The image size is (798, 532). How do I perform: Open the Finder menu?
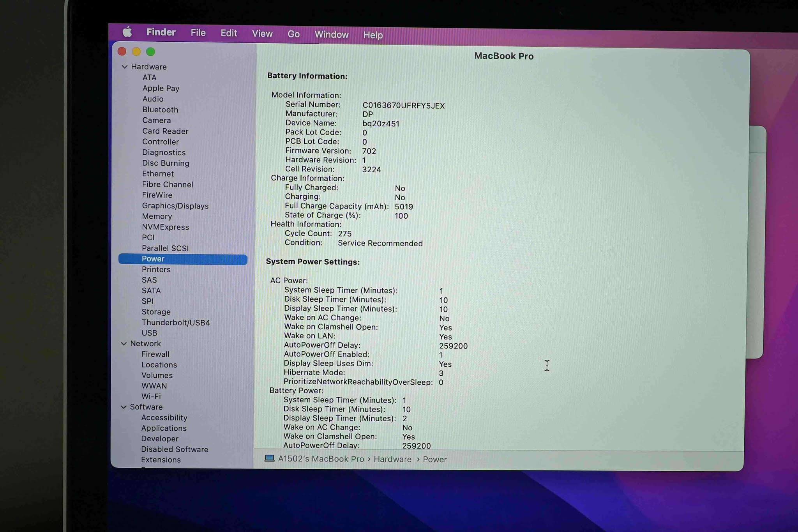pos(161,32)
